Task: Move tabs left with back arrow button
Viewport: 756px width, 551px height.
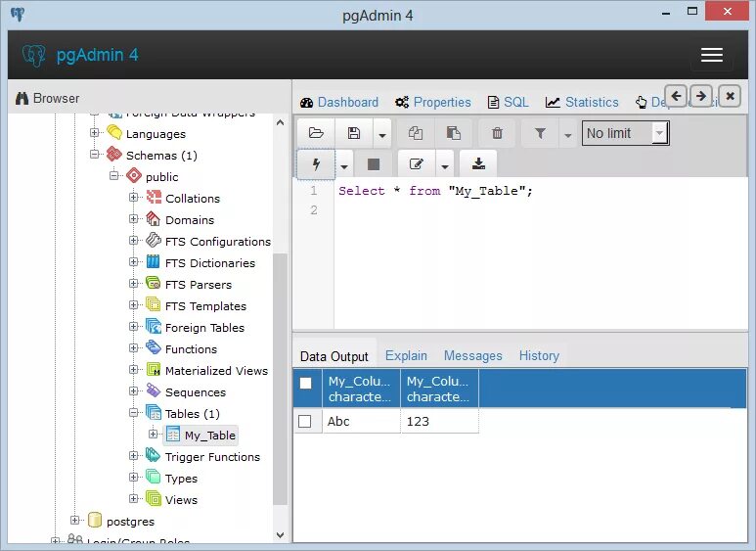Action: tap(676, 96)
